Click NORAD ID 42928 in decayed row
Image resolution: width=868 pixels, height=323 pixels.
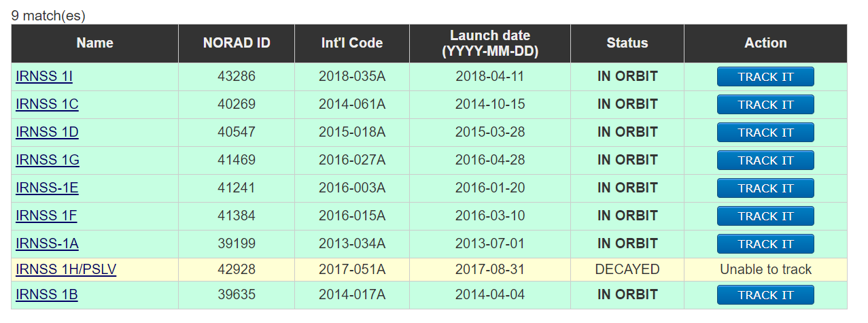coord(237,270)
